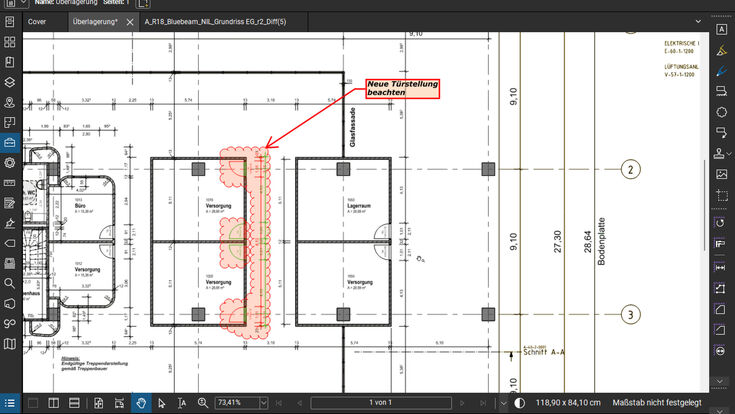Open the Signatures panel
The width and height of the screenshot is (735, 414).
click(10, 223)
